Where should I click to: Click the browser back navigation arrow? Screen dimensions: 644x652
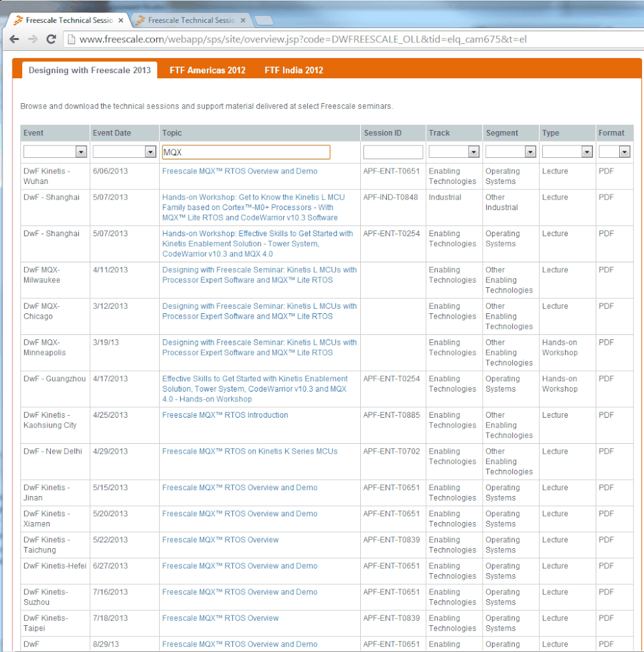point(14,39)
